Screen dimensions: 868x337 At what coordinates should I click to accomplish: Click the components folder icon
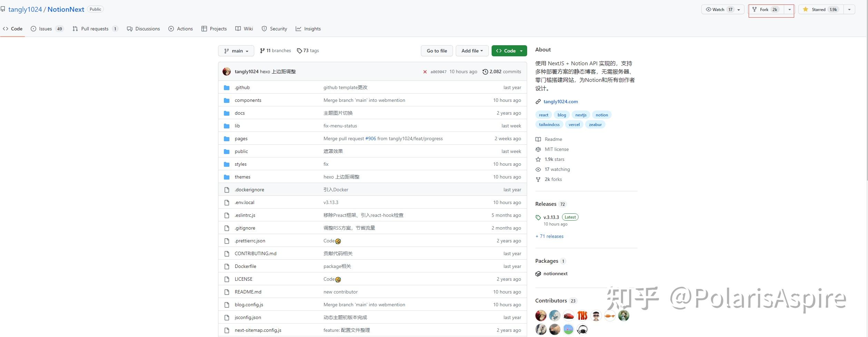(x=227, y=100)
